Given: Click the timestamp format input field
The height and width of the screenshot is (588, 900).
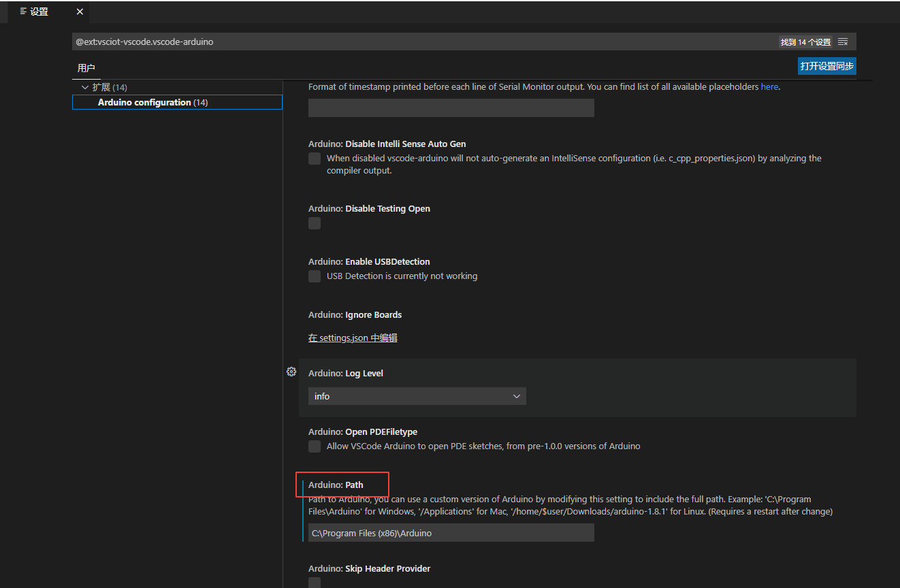Looking at the screenshot, I should (x=451, y=108).
